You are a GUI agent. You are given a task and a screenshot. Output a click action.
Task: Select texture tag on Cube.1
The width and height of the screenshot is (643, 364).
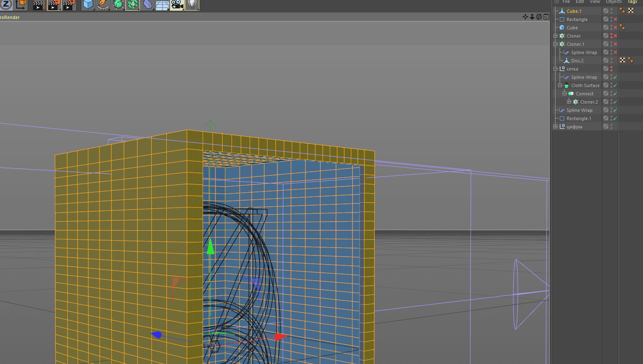click(x=631, y=11)
